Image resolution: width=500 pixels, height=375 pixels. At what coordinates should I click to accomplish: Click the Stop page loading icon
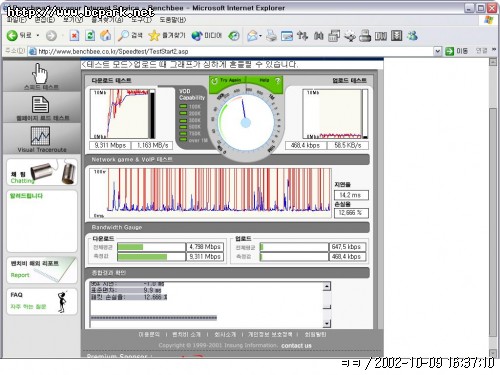pyautogui.click(x=74, y=35)
